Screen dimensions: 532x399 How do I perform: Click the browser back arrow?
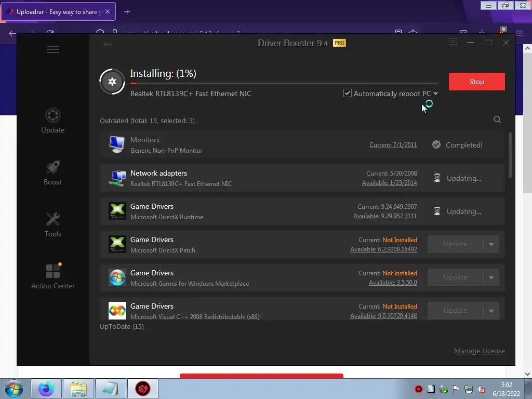point(12,33)
